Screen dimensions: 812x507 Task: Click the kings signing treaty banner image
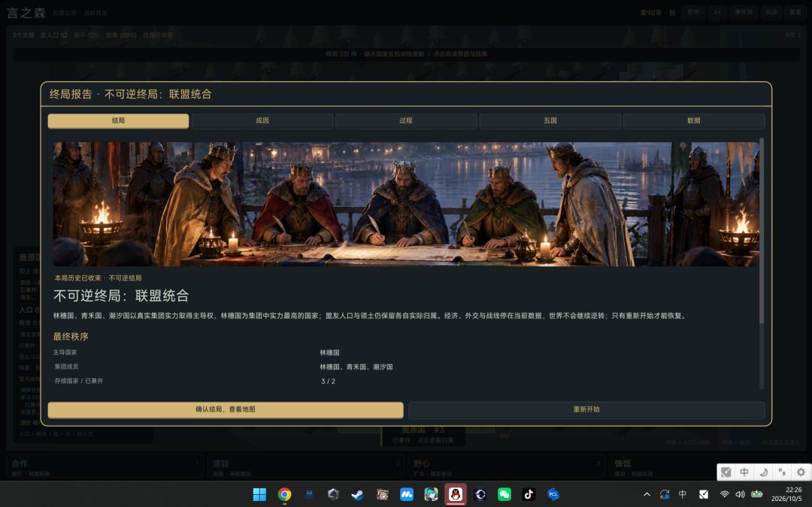click(406, 204)
